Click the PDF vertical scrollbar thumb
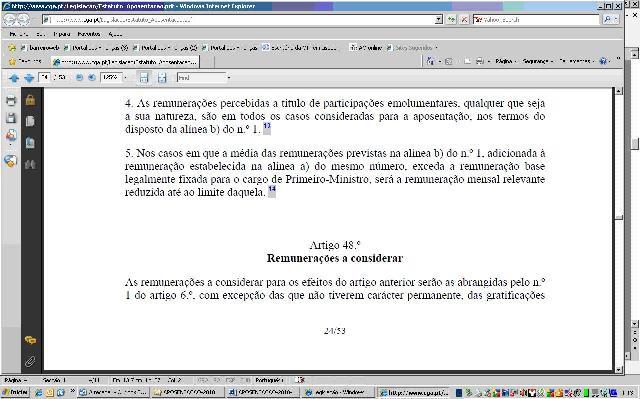The image size is (641, 399). point(619,218)
